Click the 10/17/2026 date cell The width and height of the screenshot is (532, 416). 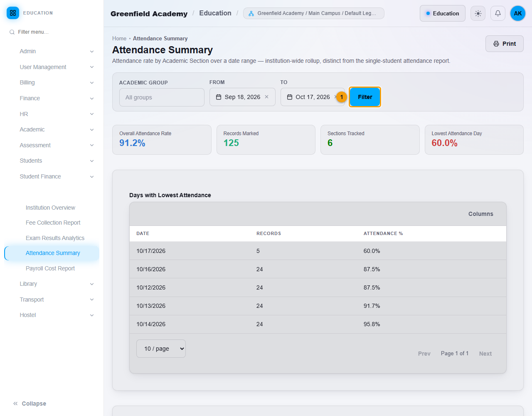tap(151, 251)
